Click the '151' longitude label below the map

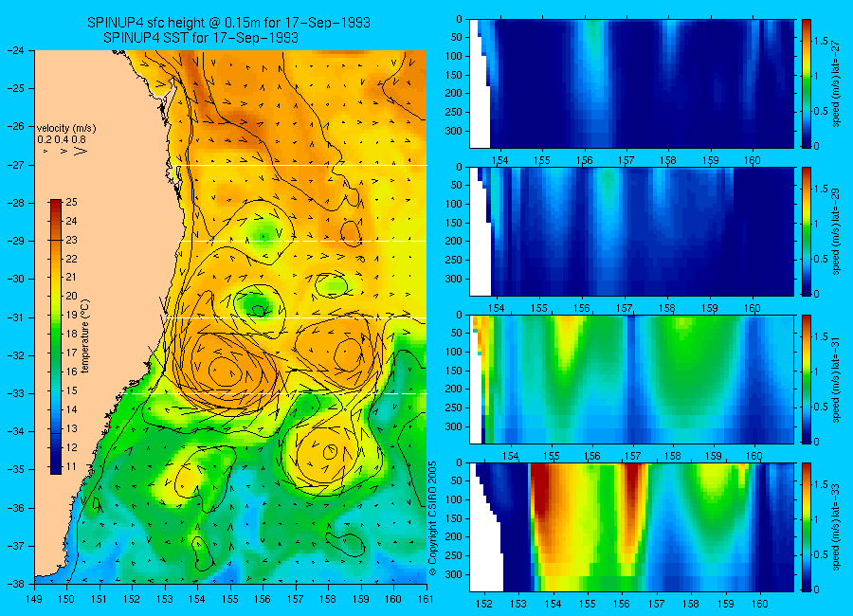(x=100, y=599)
